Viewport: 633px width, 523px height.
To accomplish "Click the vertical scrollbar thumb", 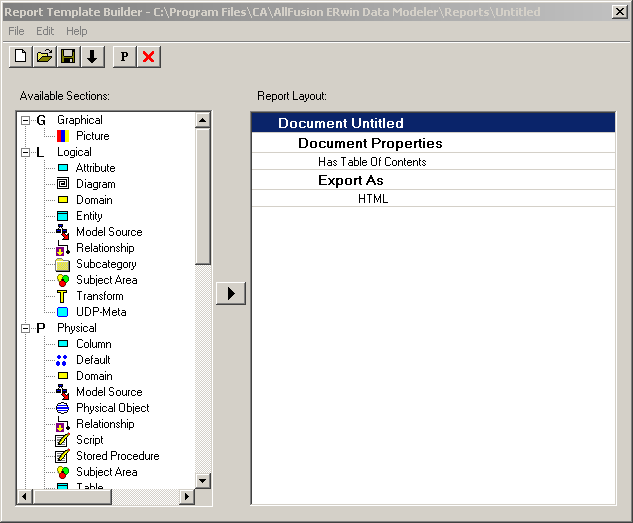I will pyautogui.click(x=202, y=196).
